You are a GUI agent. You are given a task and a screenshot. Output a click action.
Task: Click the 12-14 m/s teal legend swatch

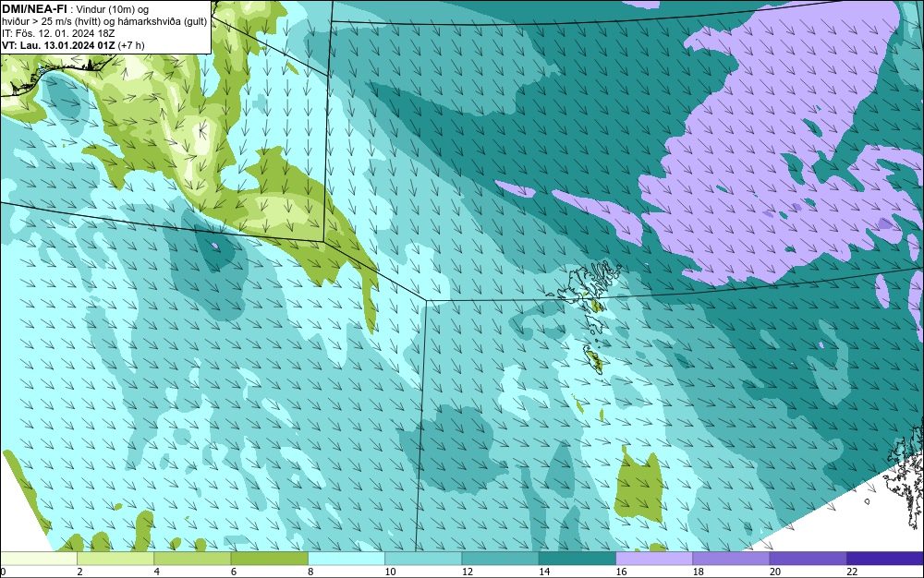[500, 558]
